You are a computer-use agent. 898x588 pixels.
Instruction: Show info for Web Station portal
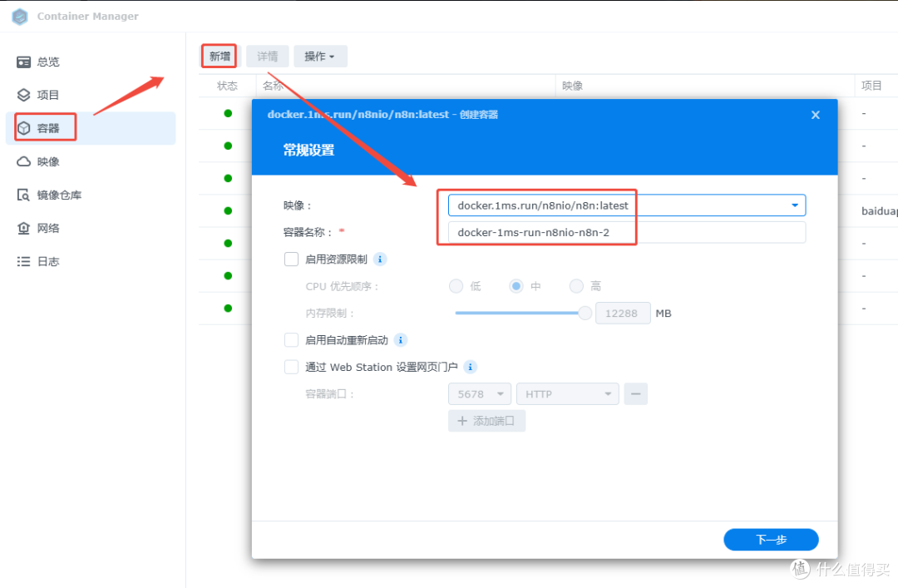470,367
